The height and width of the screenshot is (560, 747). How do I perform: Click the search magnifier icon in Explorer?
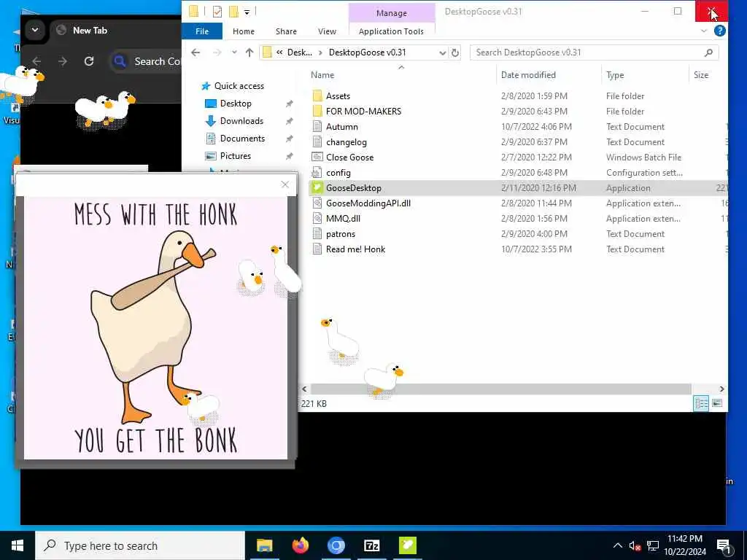tap(708, 52)
